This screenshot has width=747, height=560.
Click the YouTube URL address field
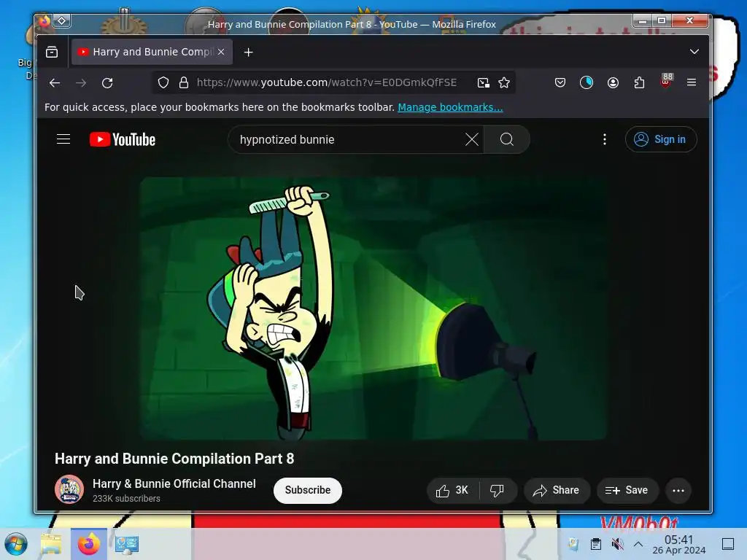coord(327,83)
